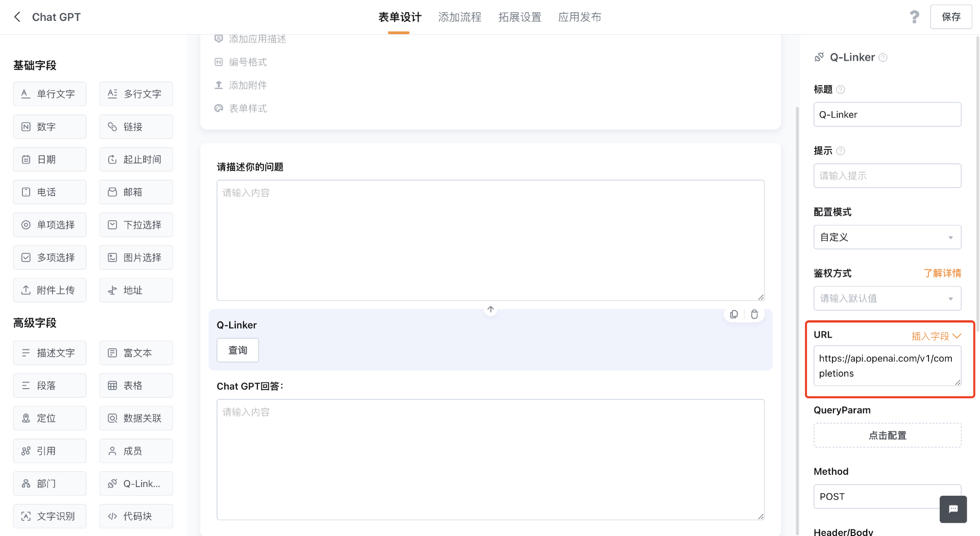Add a 代码块 field

(x=136, y=516)
